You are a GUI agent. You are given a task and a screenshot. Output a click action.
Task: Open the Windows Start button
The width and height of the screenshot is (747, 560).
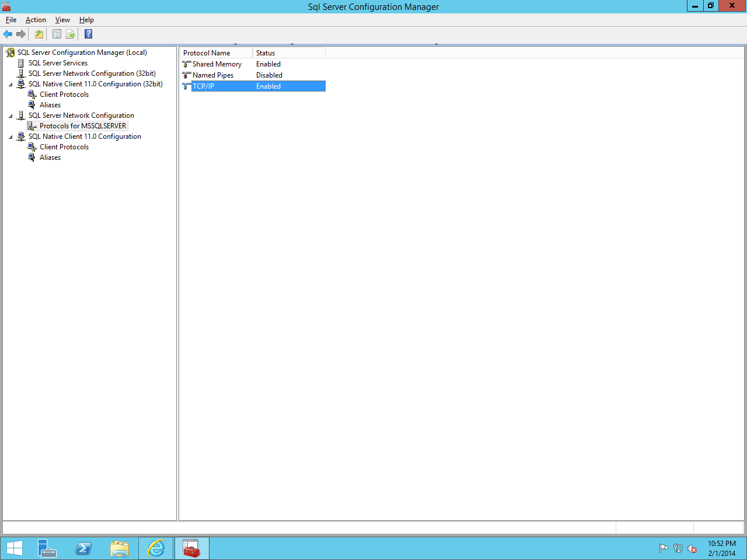(x=14, y=548)
